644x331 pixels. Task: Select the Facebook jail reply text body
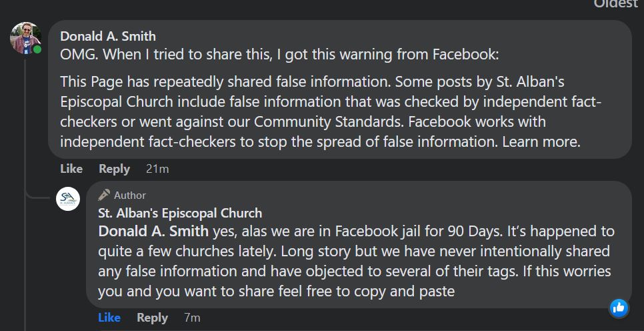[357, 262]
